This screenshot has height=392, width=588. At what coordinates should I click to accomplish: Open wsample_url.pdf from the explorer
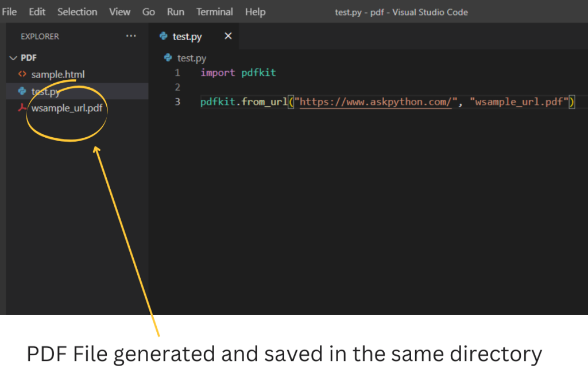coord(67,108)
